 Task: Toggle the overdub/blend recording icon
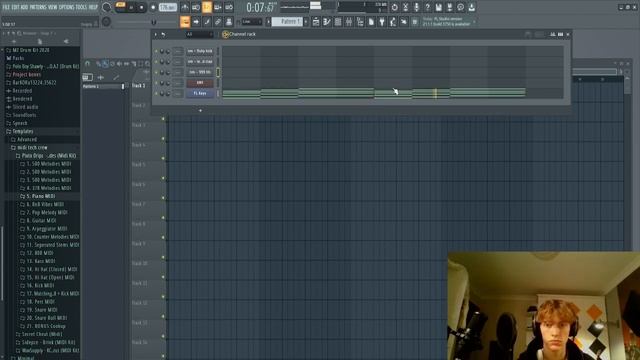(218, 7)
